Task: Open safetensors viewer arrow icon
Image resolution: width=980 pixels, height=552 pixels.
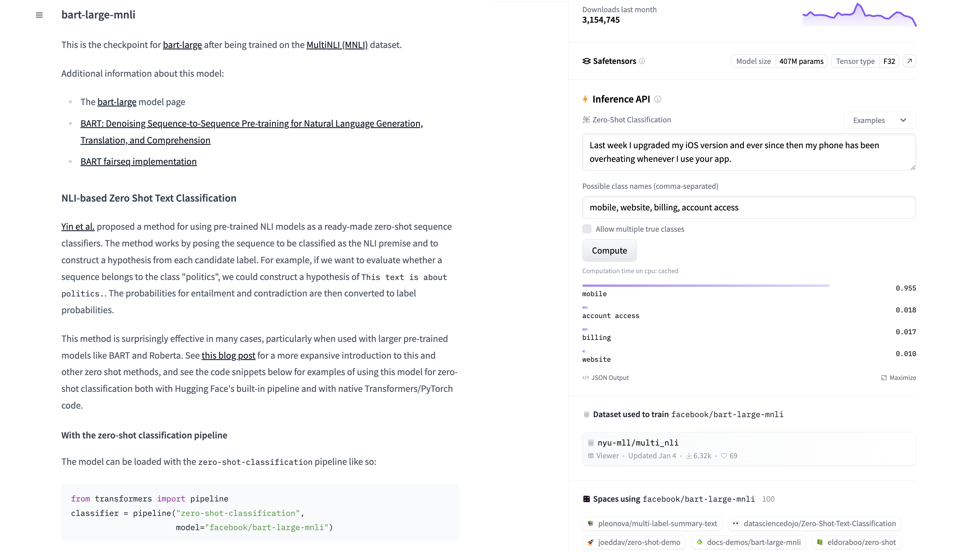Action: point(909,61)
